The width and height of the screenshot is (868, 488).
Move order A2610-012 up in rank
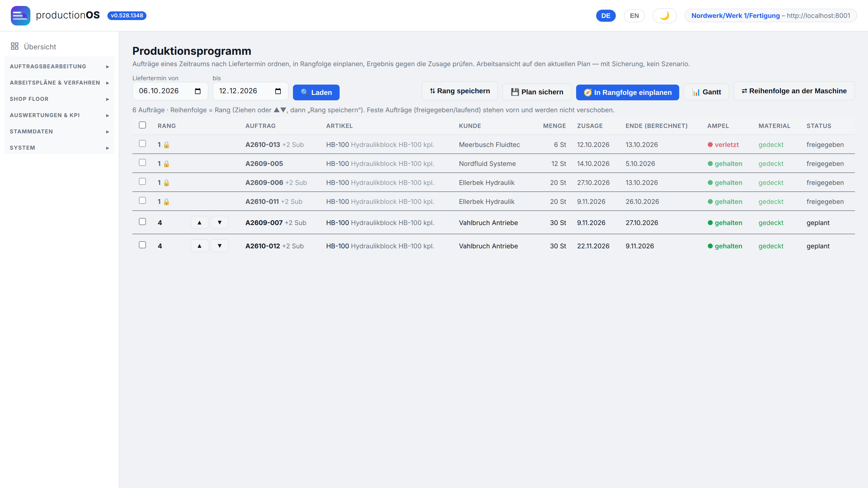199,246
